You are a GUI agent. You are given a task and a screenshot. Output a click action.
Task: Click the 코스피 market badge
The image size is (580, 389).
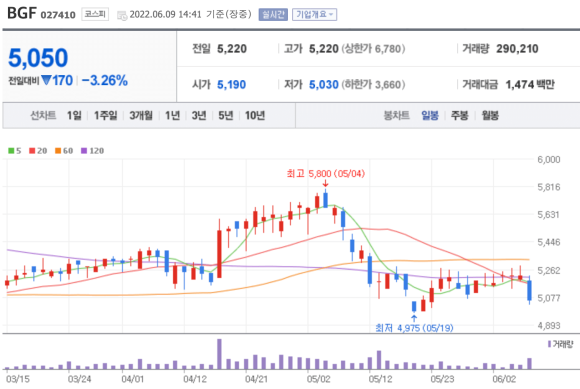pos(95,14)
